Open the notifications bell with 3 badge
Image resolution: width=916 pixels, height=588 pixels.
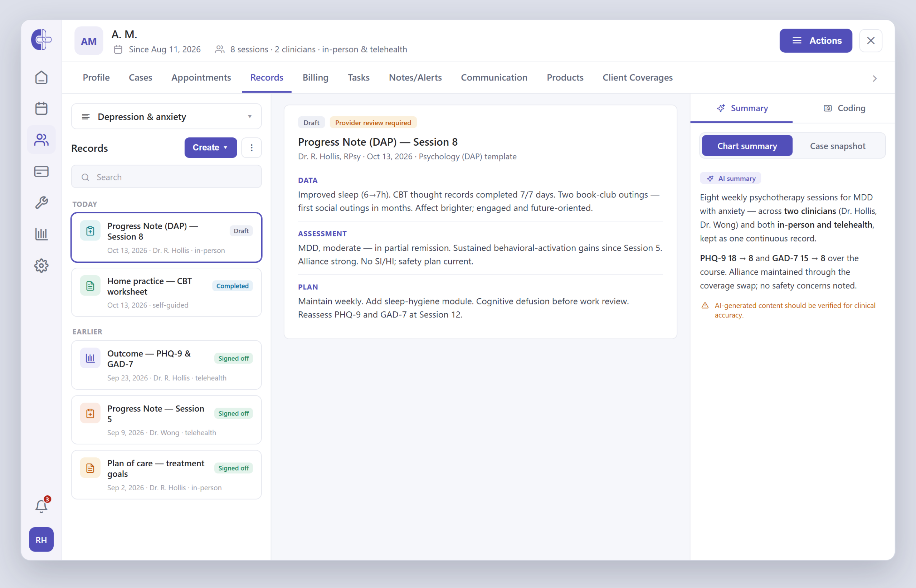coord(41,506)
